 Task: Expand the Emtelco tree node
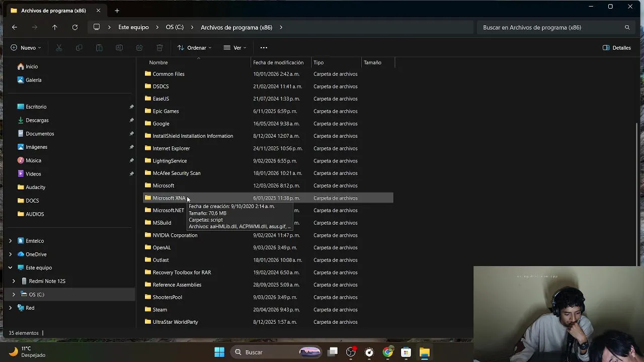10,241
